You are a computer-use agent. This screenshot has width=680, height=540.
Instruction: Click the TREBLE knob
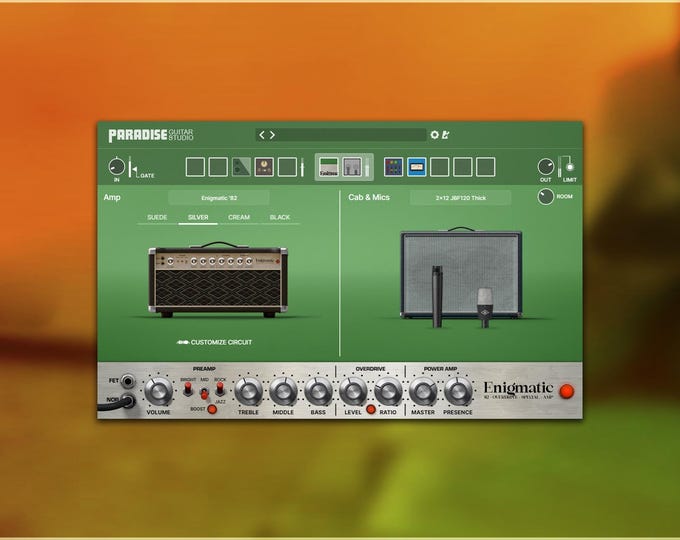click(248, 391)
